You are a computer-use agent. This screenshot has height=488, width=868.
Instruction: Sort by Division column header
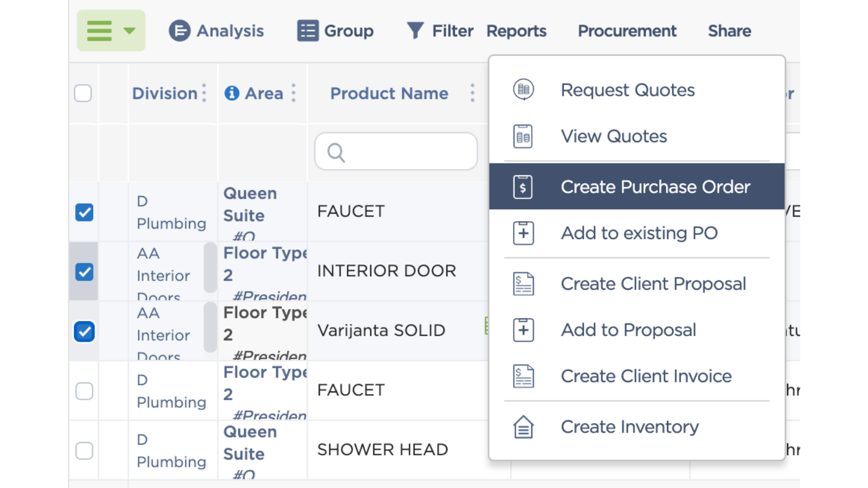pyautogui.click(x=165, y=93)
